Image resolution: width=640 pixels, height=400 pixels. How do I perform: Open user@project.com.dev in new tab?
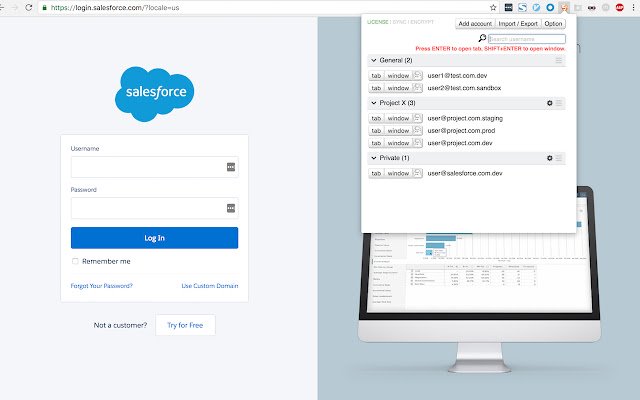(376, 143)
